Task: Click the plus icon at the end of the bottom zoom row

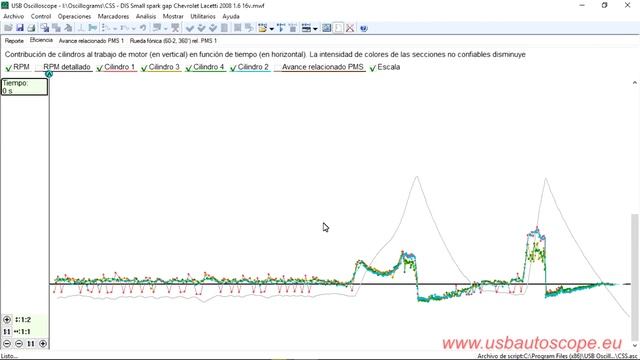Action: point(43,344)
